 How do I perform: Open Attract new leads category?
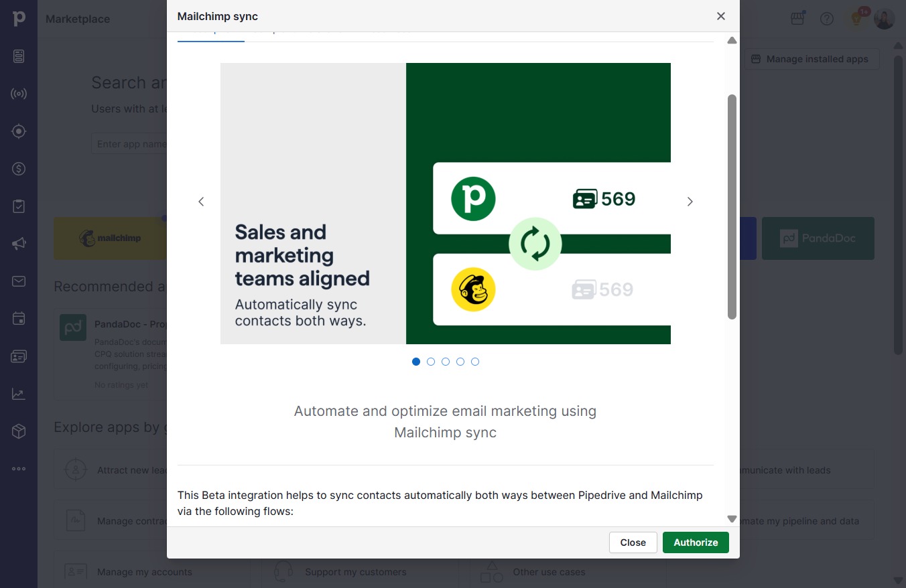[x=111, y=470]
